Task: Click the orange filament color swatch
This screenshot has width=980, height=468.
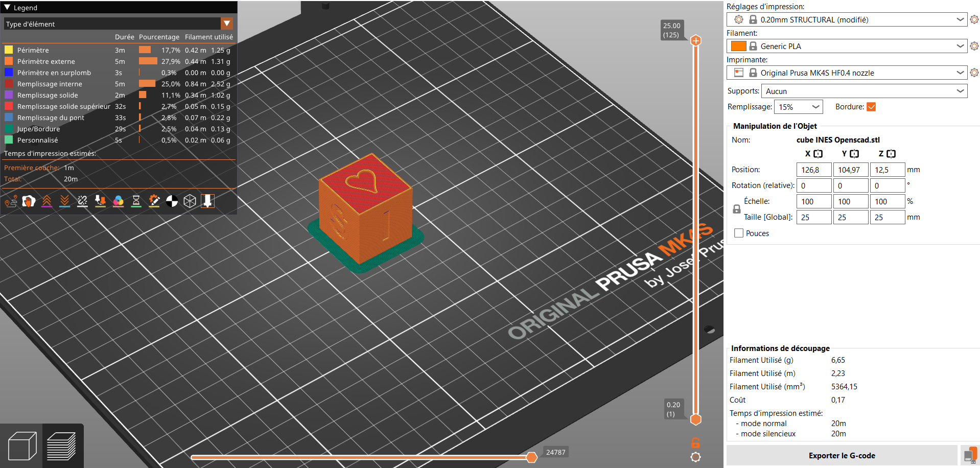Action: coord(738,46)
